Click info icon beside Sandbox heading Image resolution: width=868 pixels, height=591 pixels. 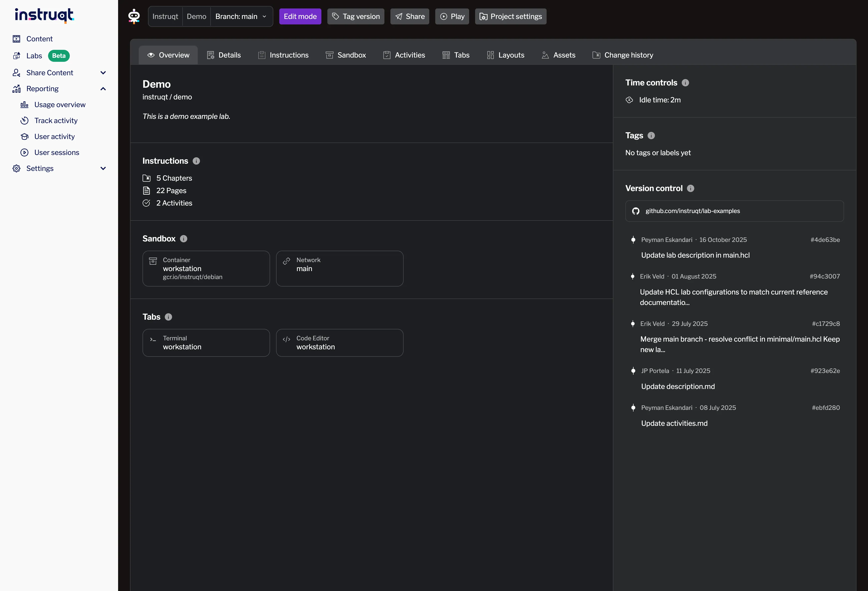183,239
